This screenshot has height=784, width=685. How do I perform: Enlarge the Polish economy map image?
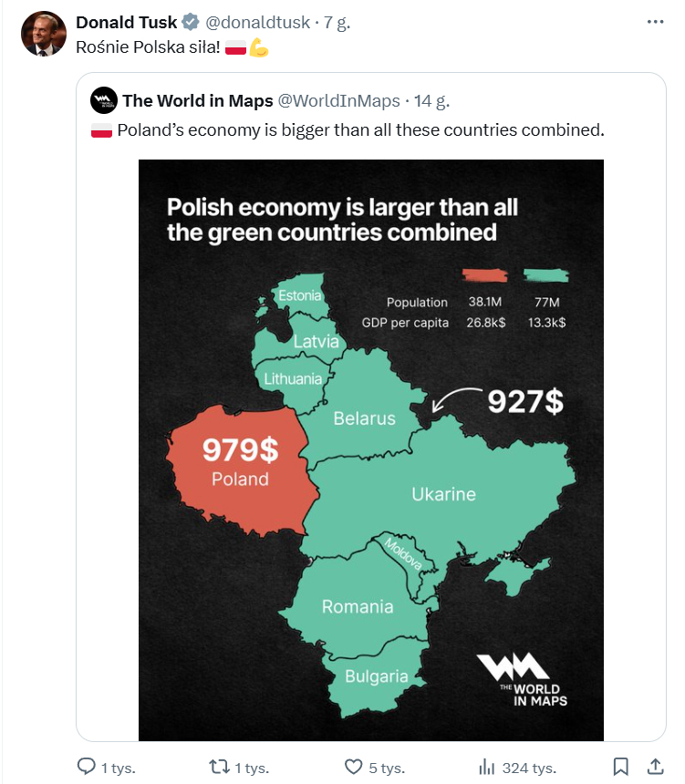click(370, 447)
